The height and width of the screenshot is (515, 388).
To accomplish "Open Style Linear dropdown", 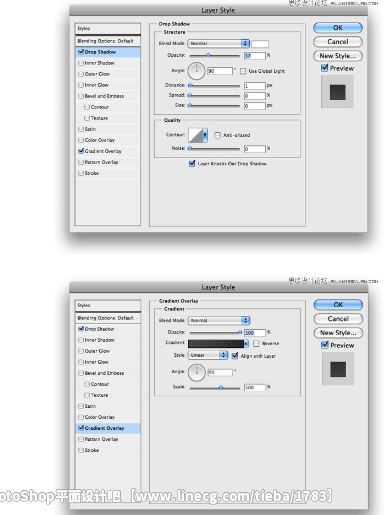I will pos(208,355).
